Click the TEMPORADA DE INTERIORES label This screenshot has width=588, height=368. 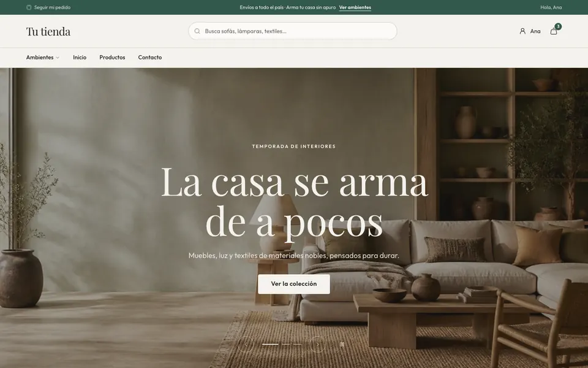[x=294, y=147]
